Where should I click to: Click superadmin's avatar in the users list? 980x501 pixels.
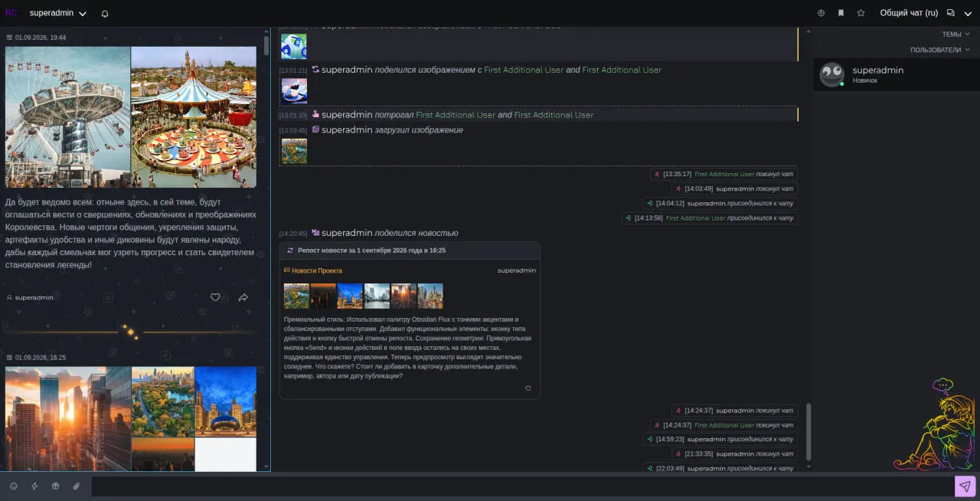click(832, 74)
